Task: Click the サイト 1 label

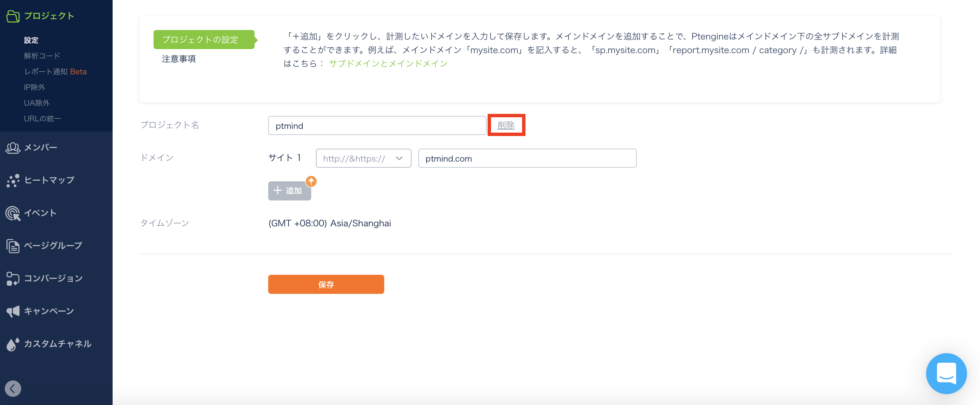Action: (285, 157)
